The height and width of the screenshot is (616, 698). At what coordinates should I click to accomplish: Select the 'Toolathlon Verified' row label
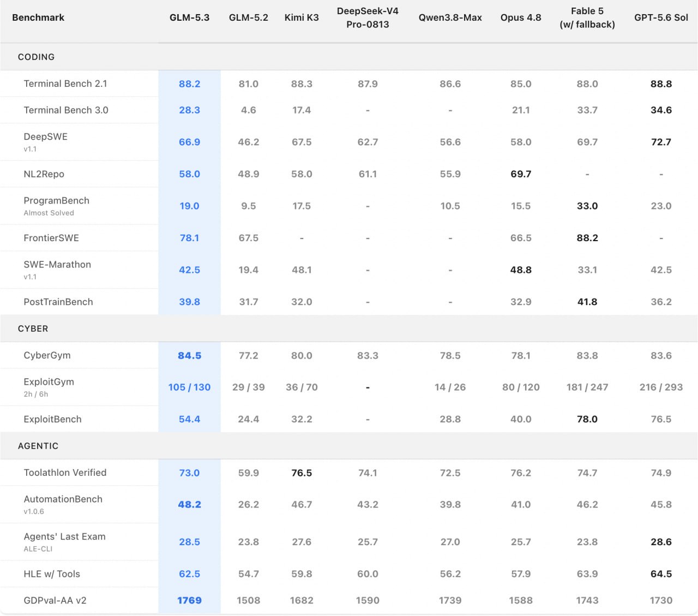click(65, 473)
